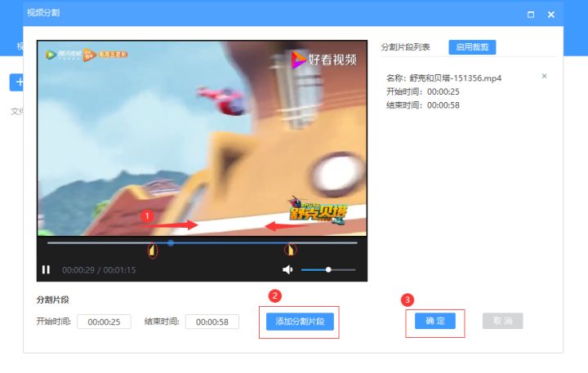
Task: Click the segment end time 00:00:58 in list
Action: (x=443, y=105)
